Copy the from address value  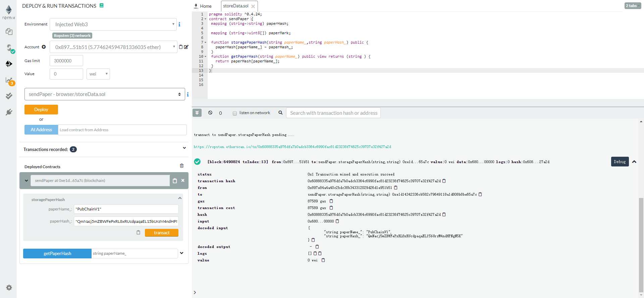(x=395, y=188)
